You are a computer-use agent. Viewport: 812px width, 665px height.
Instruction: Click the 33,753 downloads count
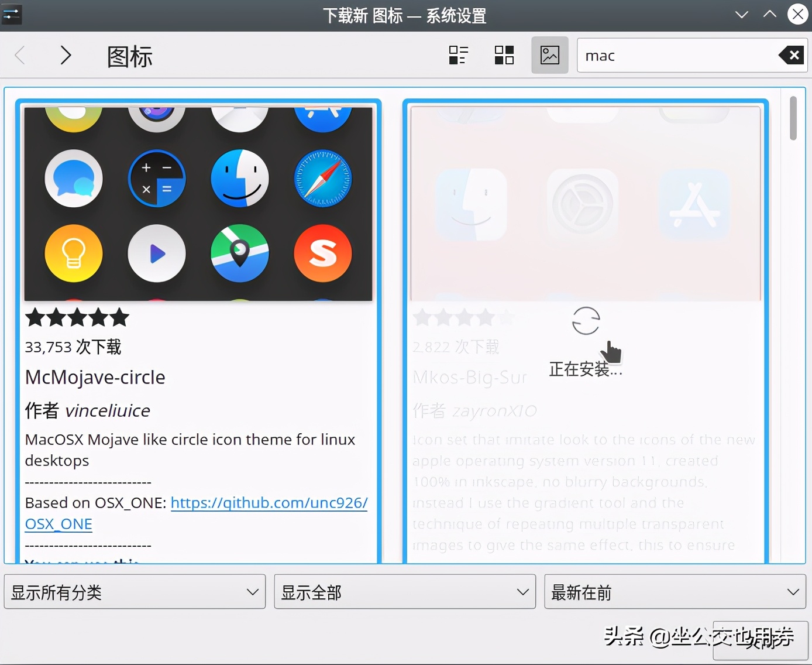click(x=73, y=347)
